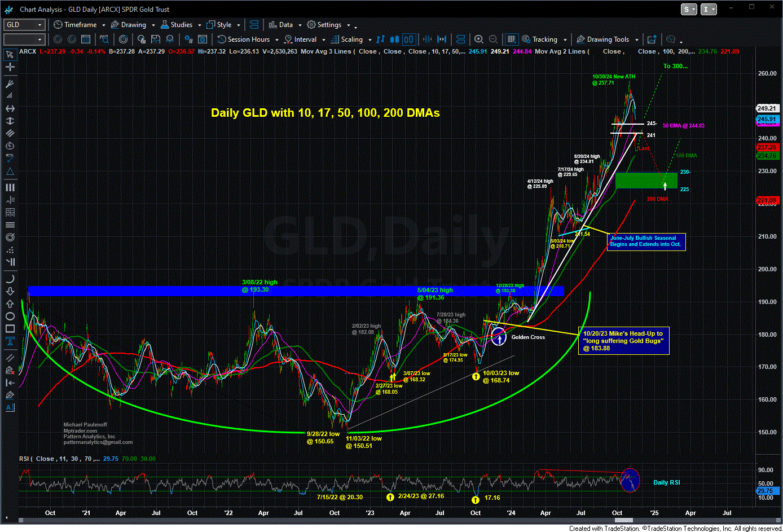Choose the rectangle drawing tool

click(x=10, y=328)
